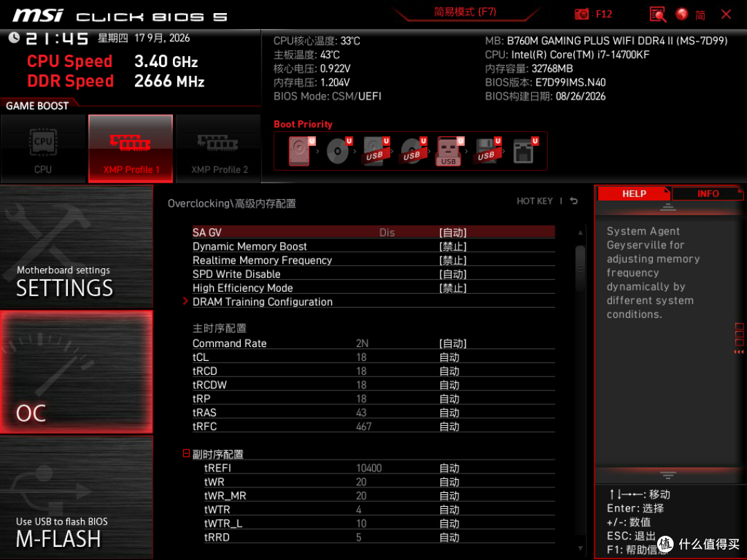Image resolution: width=747 pixels, height=560 pixels.
Task: Take a screenshot with the F12 camera icon
Action: coord(581,15)
